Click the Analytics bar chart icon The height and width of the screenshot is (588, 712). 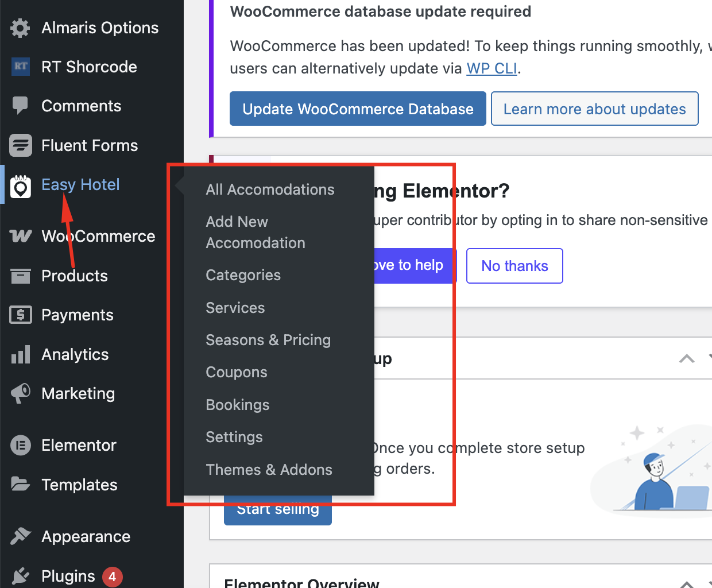click(x=21, y=354)
